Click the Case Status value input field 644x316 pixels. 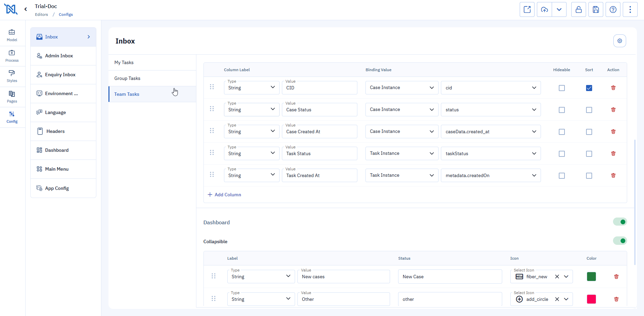pos(320,110)
